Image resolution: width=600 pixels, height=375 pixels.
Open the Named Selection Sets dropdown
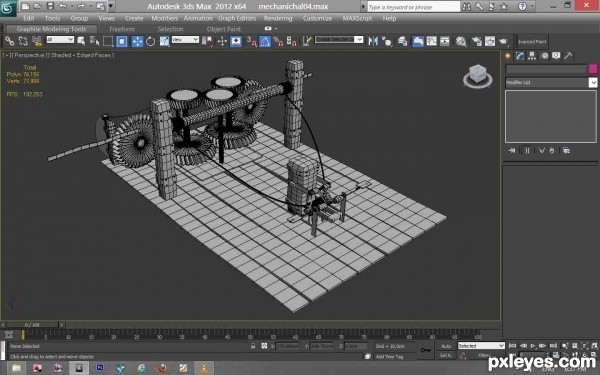pos(339,39)
